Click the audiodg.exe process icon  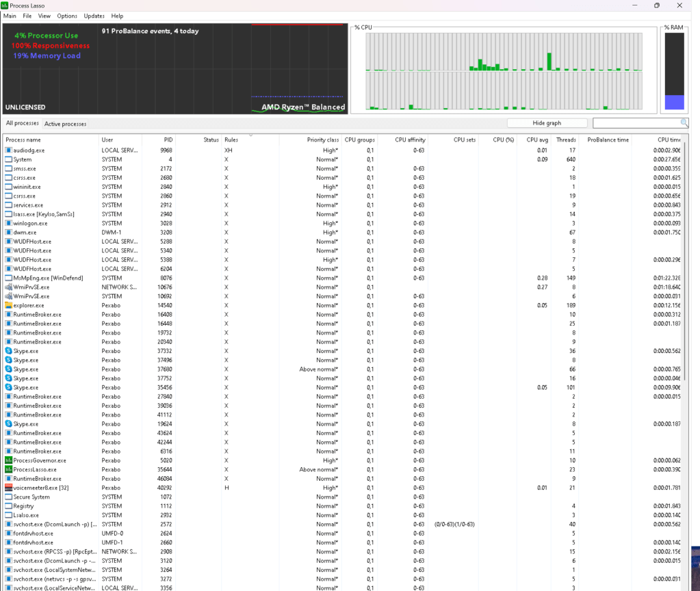[8, 150]
